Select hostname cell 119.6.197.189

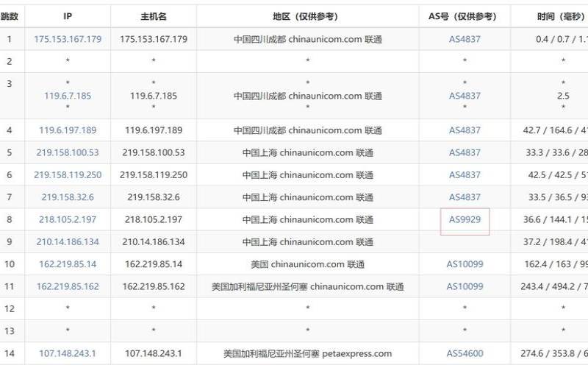(x=154, y=130)
